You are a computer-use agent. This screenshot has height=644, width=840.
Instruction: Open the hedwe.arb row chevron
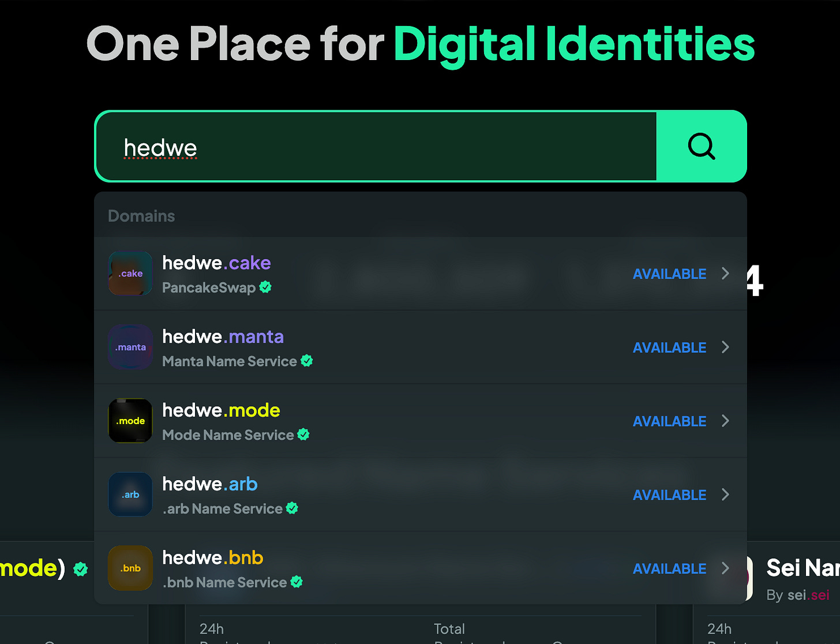(x=726, y=495)
